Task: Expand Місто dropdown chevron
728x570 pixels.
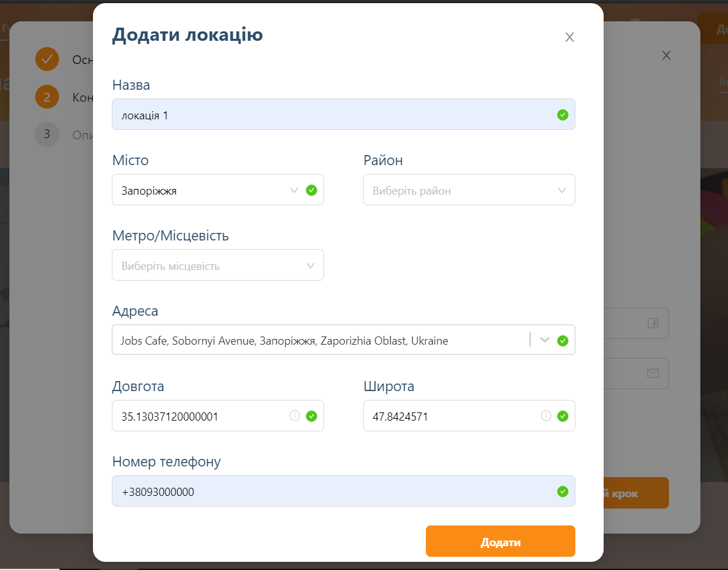Action: pos(294,190)
